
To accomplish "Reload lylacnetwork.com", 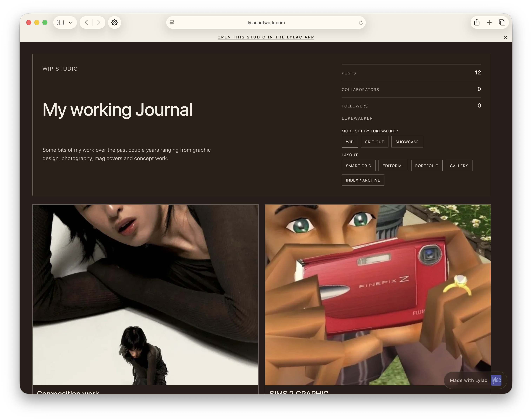I will [360, 23].
